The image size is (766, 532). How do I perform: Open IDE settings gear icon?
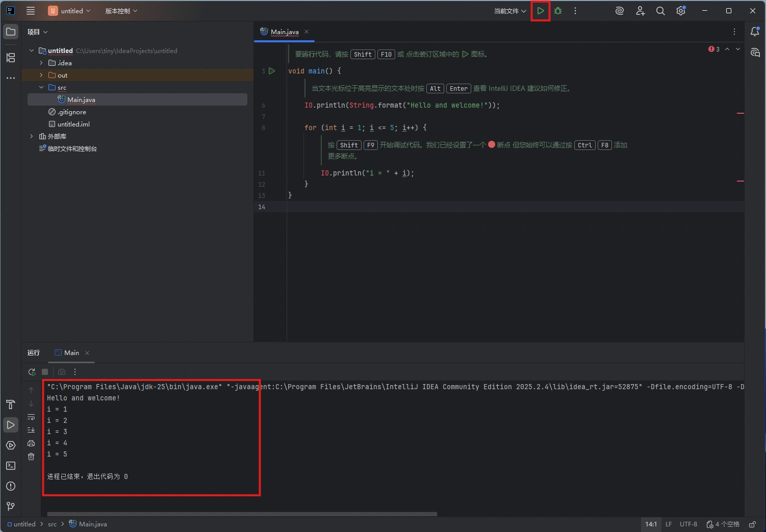[681, 11]
